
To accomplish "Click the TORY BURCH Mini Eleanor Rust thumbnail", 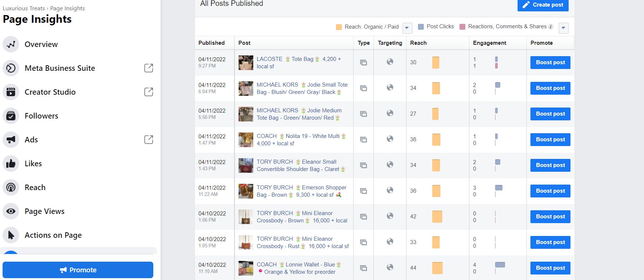I will (246, 243).
